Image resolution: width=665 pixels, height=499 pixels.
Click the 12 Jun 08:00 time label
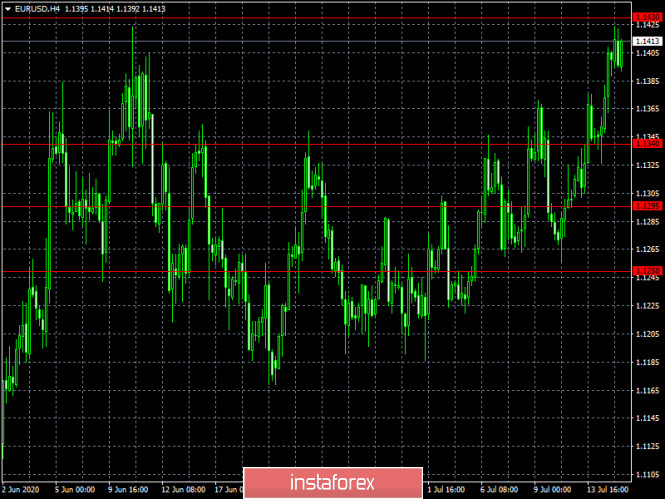183,491
